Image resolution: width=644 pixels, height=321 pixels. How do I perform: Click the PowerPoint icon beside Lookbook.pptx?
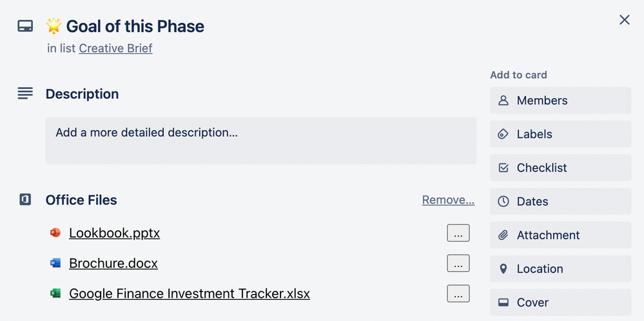click(55, 233)
